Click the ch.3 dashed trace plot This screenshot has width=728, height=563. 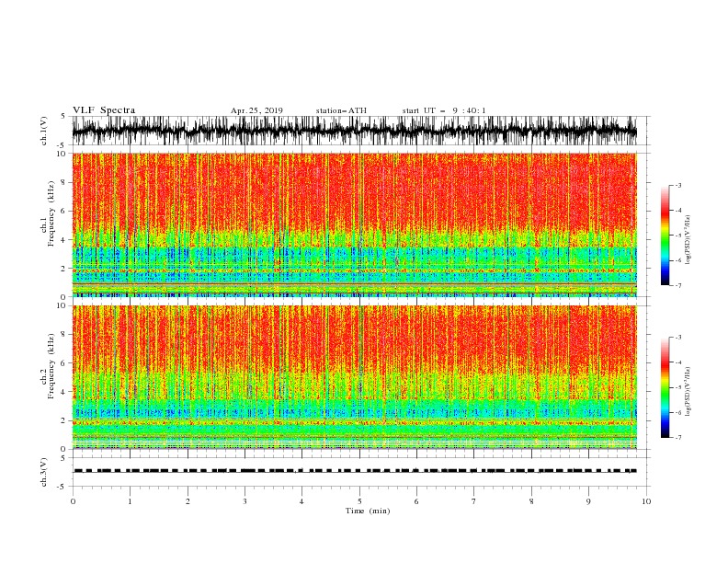[355, 471]
